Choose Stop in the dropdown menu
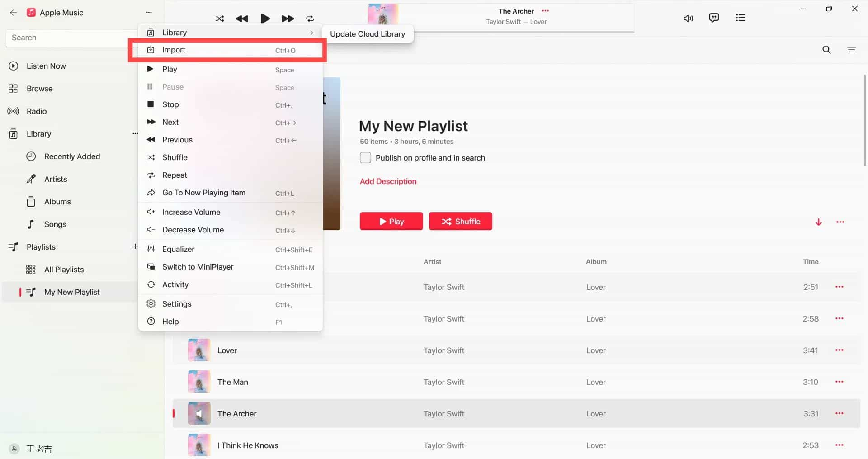The width and height of the screenshot is (868, 459). coord(231,104)
